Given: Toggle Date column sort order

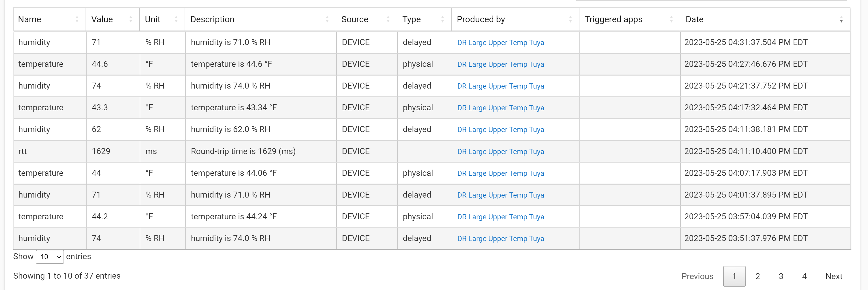Looking at the screenshot, I should pos(765,19).
